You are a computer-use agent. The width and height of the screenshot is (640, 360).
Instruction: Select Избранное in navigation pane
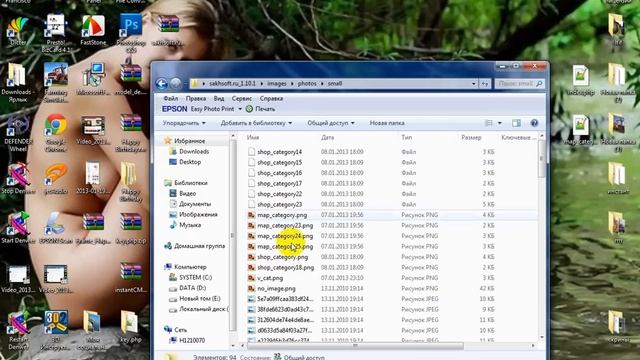coord(189,141)
